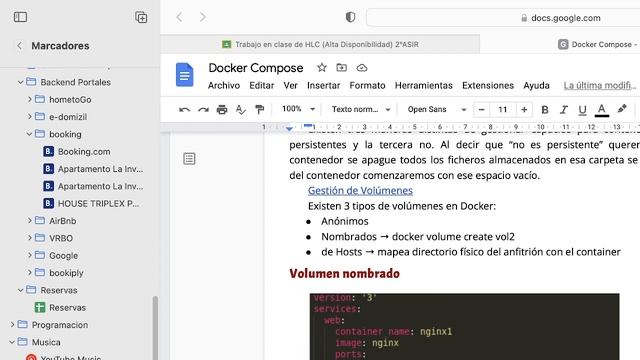640x360 pixels.
Task: Grab the bookmarks sidebar scrollbar
Action: 155,328
